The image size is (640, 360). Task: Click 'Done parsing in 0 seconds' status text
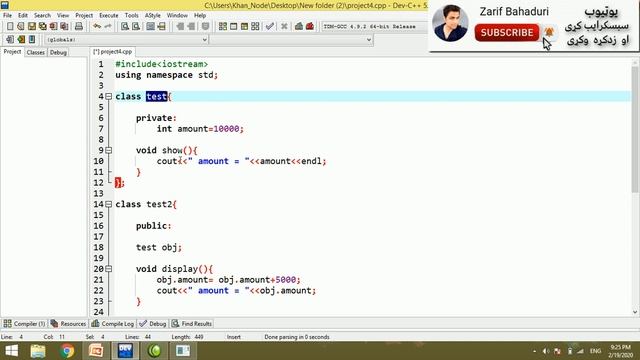(297, 337)
